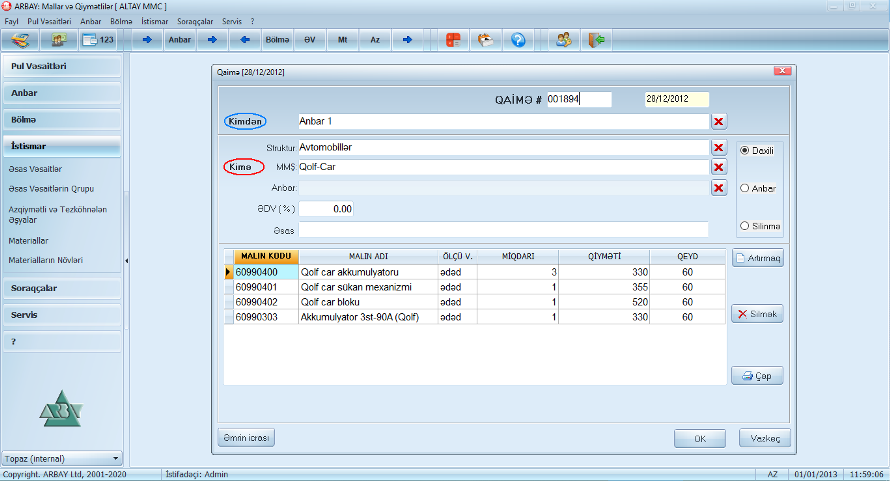The image size is (890, 481).
Task: Expand the ? sidebar section
Action: (62, 342)
